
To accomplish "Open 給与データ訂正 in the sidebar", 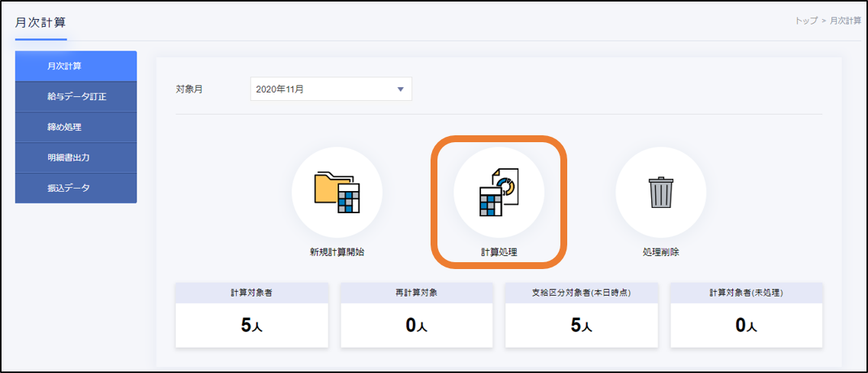I will (x=76, y=97).
